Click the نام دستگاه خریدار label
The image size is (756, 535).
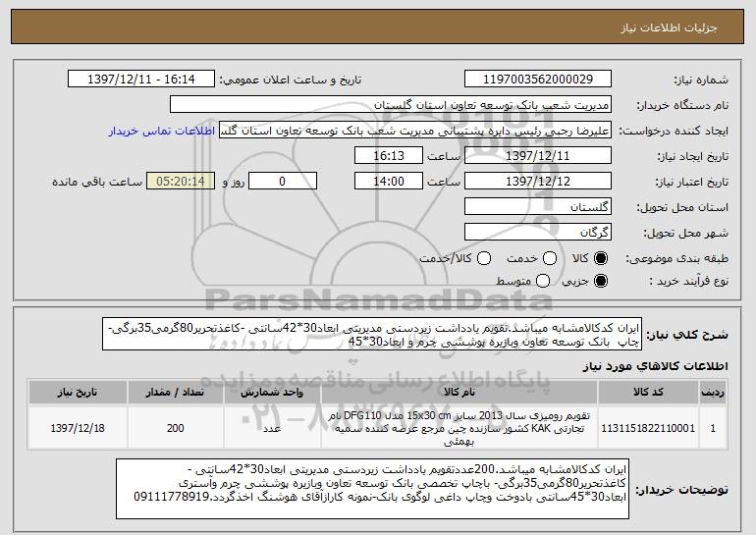coord(682,105)
